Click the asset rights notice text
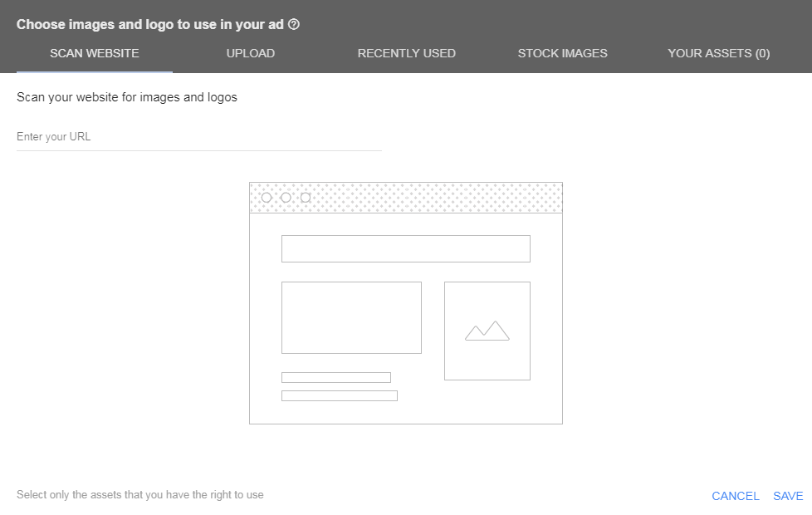 coord(139,495)
